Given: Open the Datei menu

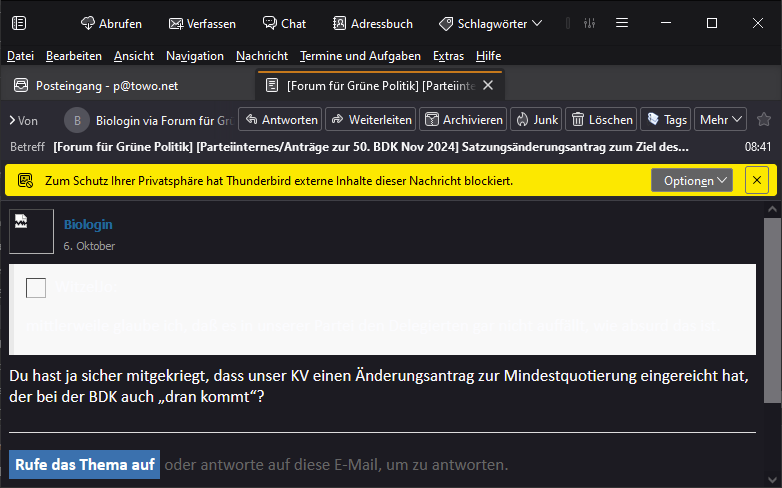Looking at the screenshot, I should click(20, 56).
